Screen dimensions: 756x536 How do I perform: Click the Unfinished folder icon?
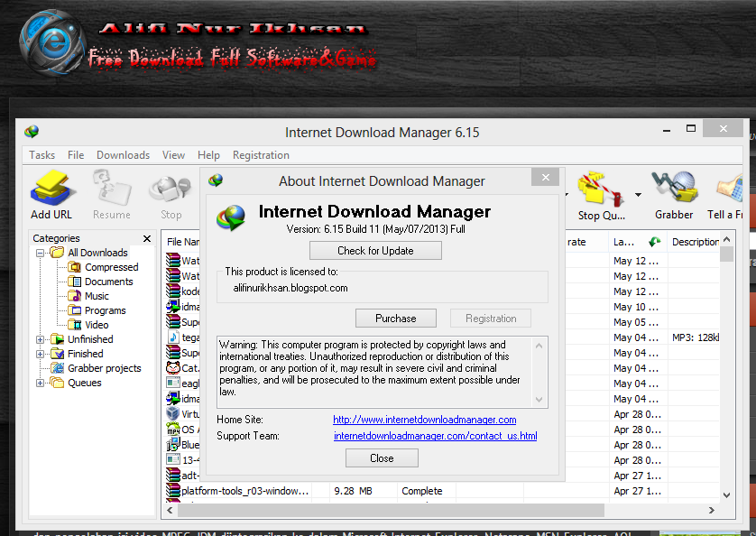pos(58,339)
